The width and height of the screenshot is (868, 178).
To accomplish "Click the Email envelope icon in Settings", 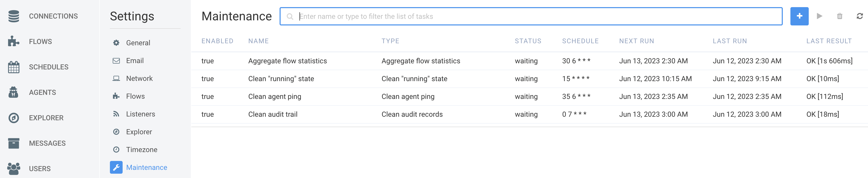I will coord(116,61).
